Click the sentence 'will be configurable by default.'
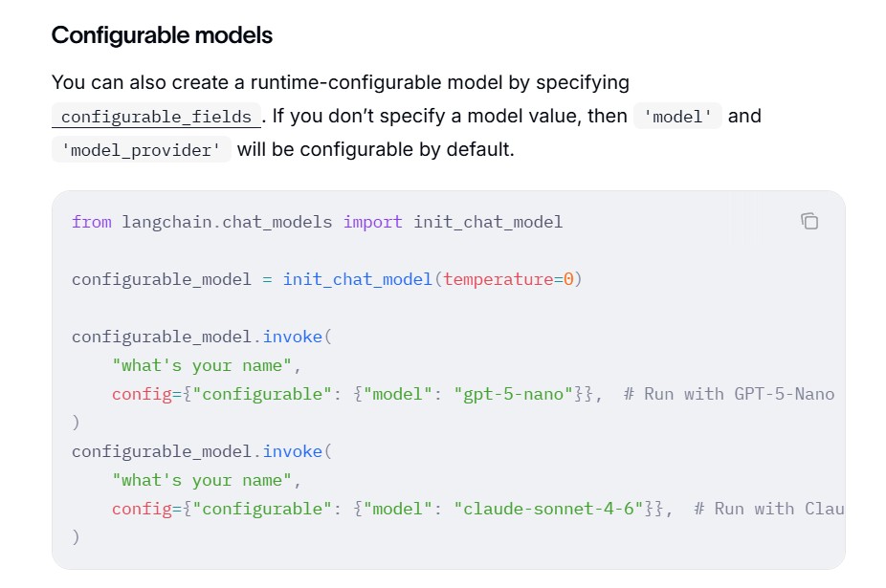This screenshot has width=886, height=588. (376, 149)
